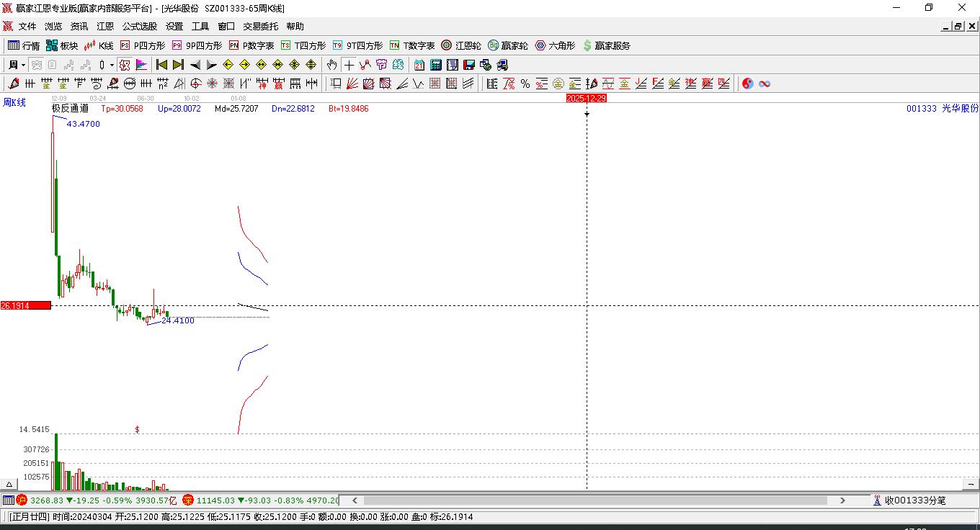This screenshot has height=530, width=980.
Task: Open the 工具 menu
Action: point(200,27)
